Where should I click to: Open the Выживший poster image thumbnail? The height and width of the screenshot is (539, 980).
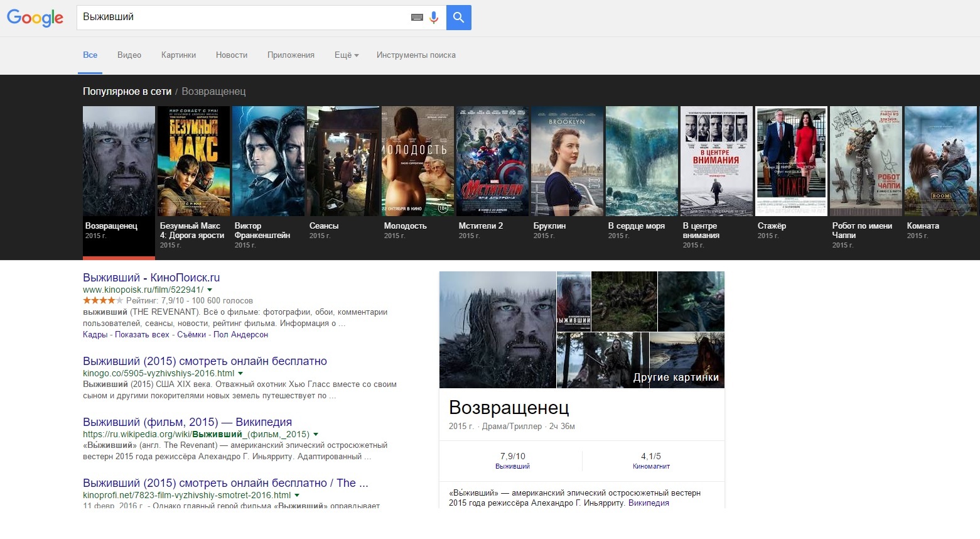pyautogui.click(x=574, y=302)
